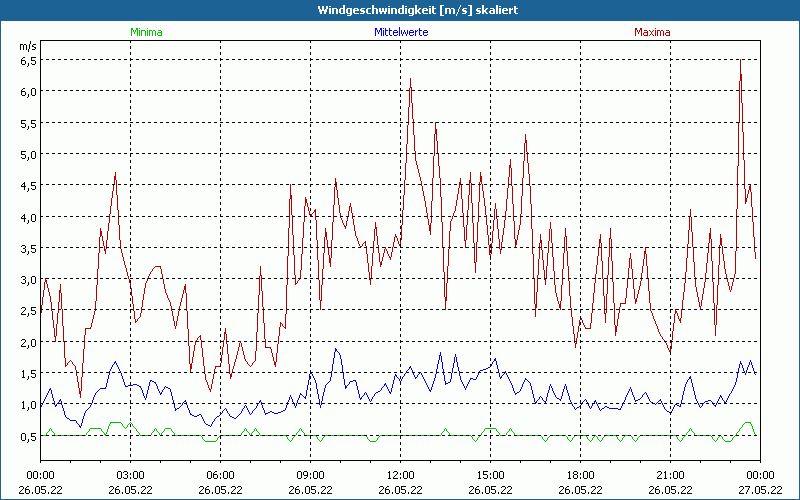The image size is (800, 500).
Task: Click the '27.05.22' date label
Action: click(x=760, y=490)
